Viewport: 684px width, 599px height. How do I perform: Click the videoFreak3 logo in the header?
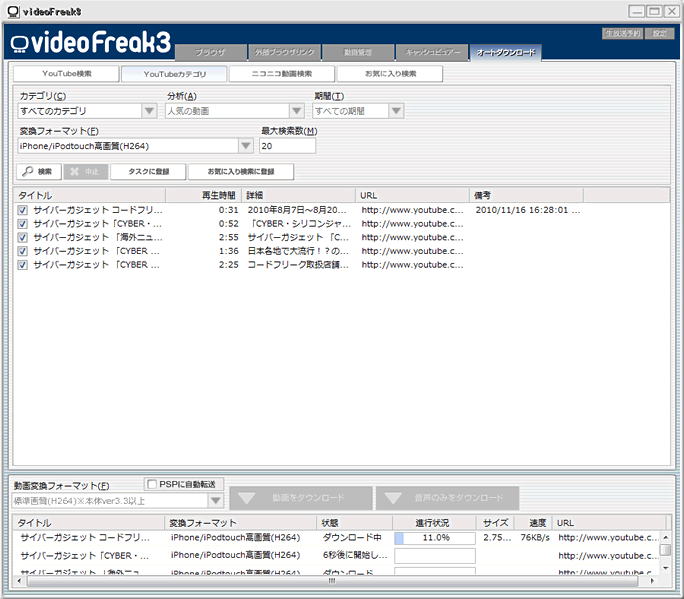[88, 42]
